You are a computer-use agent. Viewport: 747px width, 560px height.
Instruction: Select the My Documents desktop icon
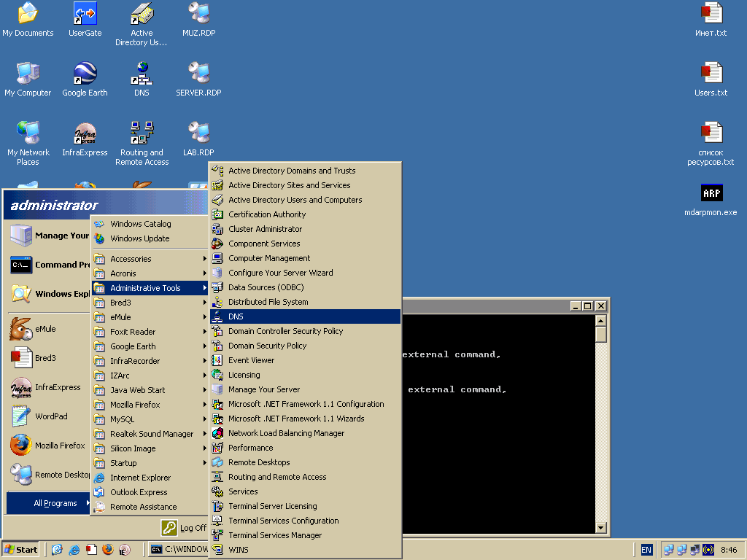(28, 20)
